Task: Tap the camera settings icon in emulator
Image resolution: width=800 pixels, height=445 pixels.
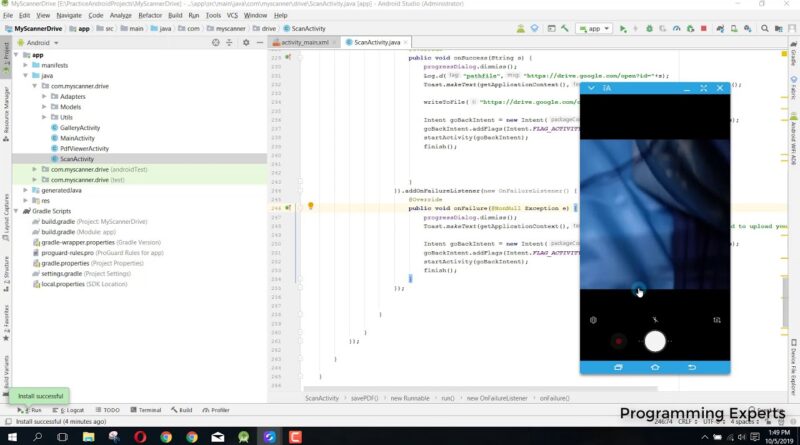Action: (593, 320)
